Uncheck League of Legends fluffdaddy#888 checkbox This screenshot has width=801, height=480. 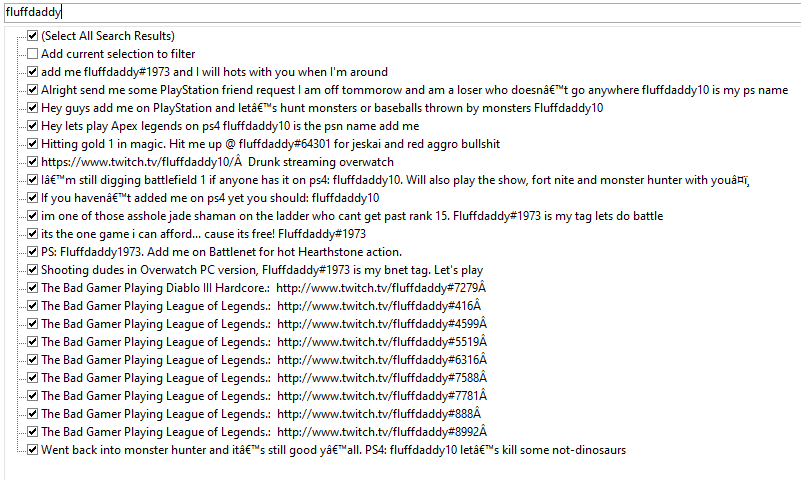[33, 414]
